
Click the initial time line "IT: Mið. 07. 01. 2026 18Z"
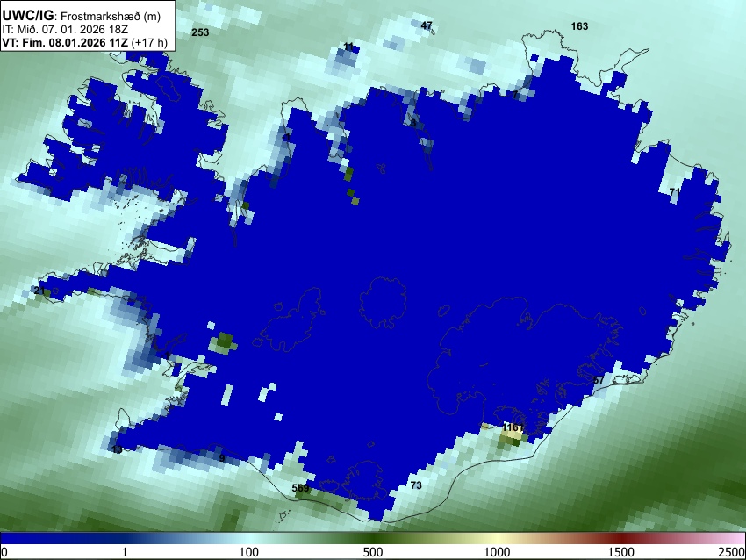pyautogui.click(x=65, y=30)
